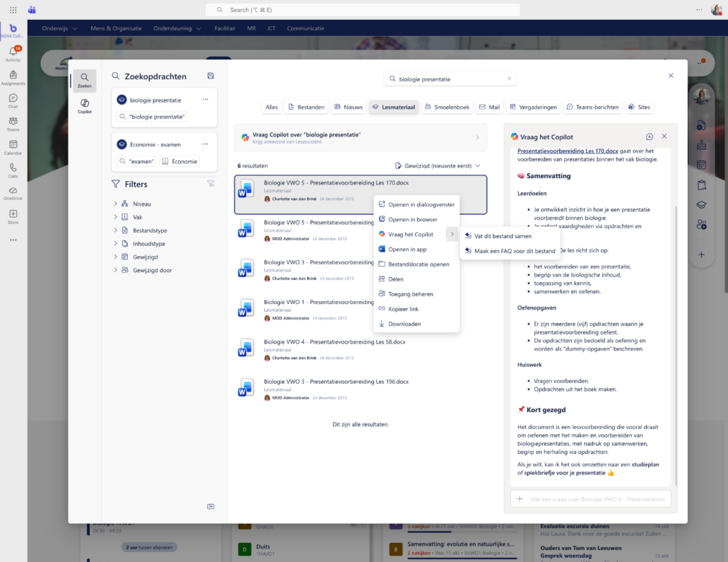The image size is (728, 562).
Task: Open the Onderwijs navigation dropdown
Action: pos(59,28)
